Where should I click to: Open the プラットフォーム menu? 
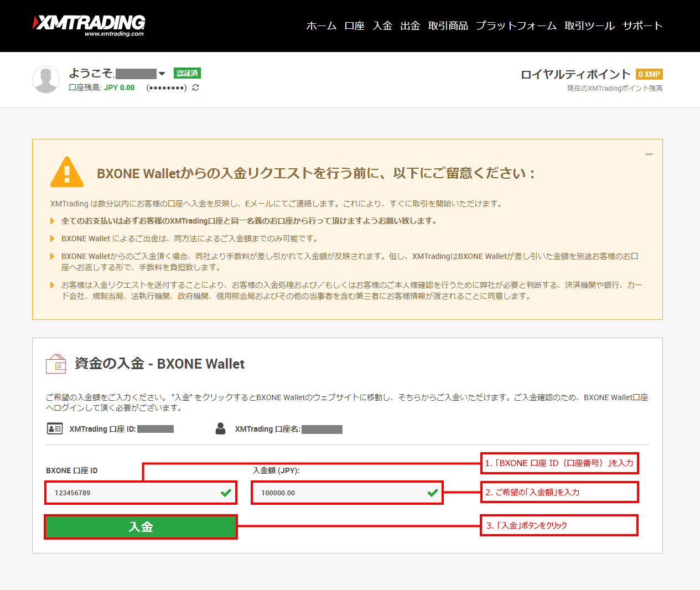516,26
